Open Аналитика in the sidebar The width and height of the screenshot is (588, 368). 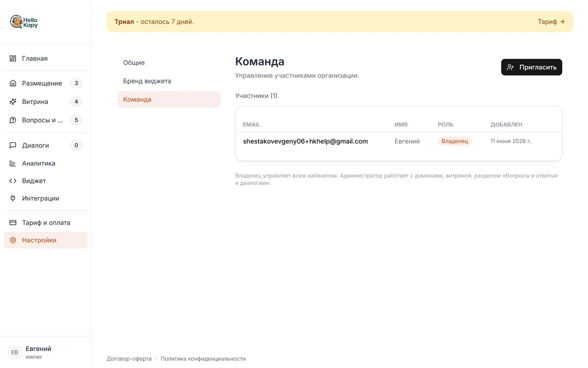[45, 163]
